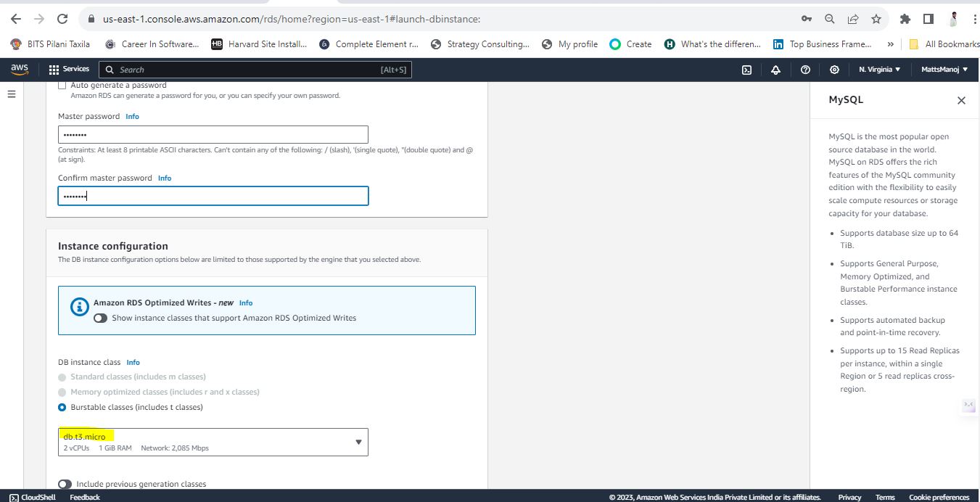The width and height of the screenshot is (980, 502).
Task: Open the MattsManoj account menu
Action: coord(944,70)
